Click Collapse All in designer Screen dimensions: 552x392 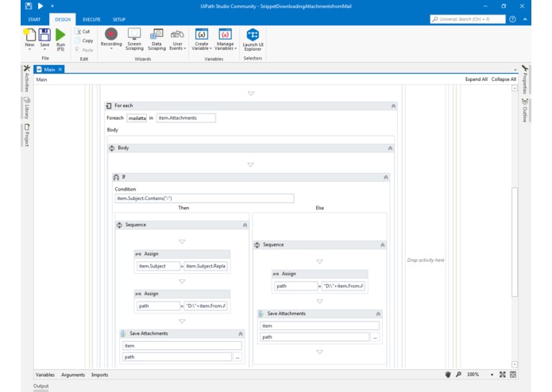click(504, 79)
